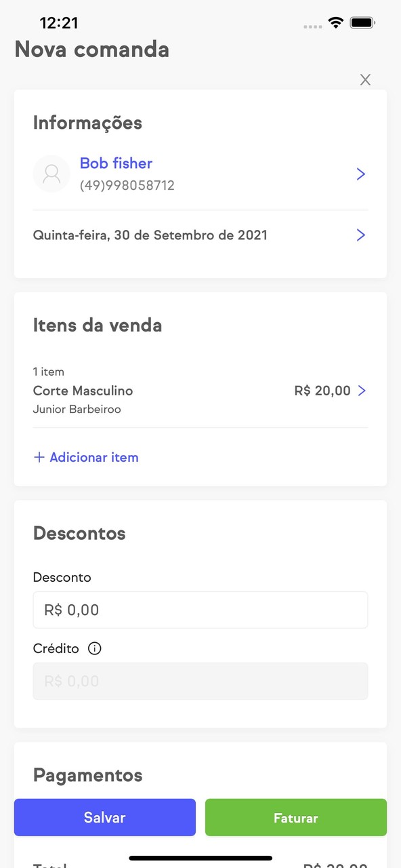Dismiss the comanda with the X icon
401x868 pixels.
(365, 79)
